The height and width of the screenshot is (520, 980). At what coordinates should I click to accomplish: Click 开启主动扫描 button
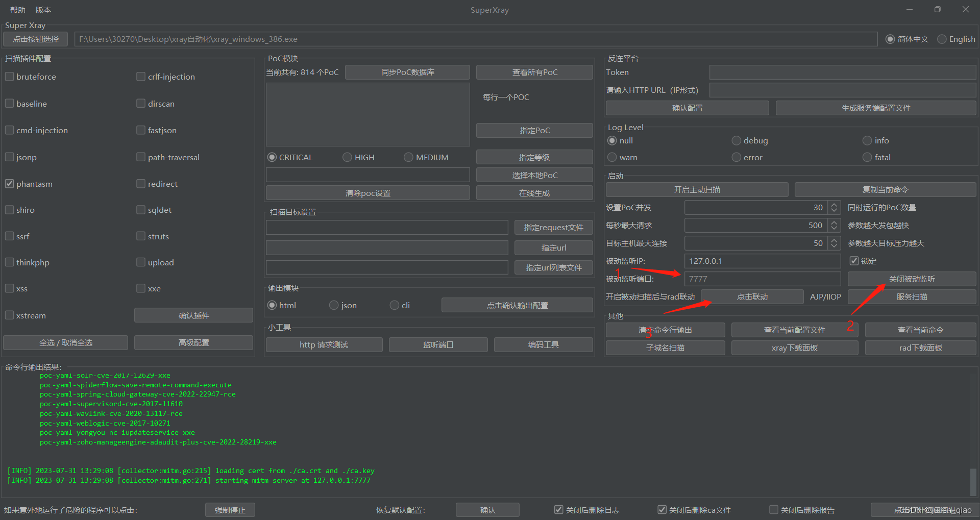(697, 190)
